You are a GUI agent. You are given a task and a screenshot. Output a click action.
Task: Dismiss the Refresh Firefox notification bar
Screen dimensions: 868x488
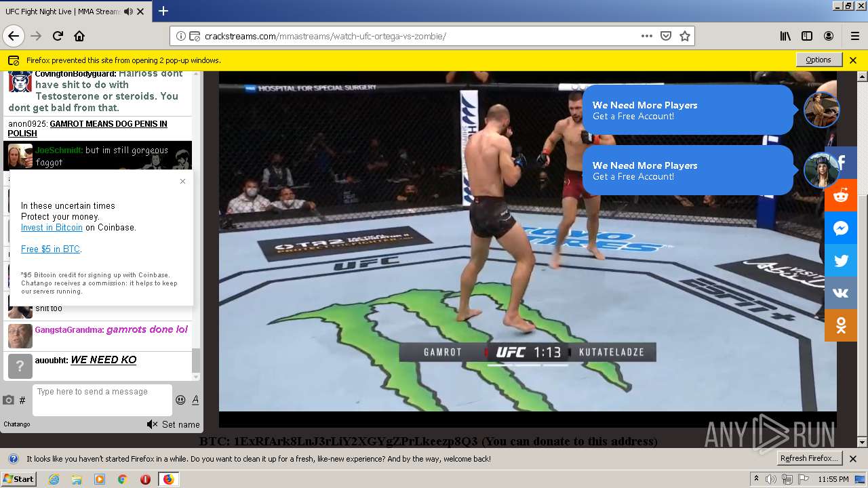(x=853, y=459)
